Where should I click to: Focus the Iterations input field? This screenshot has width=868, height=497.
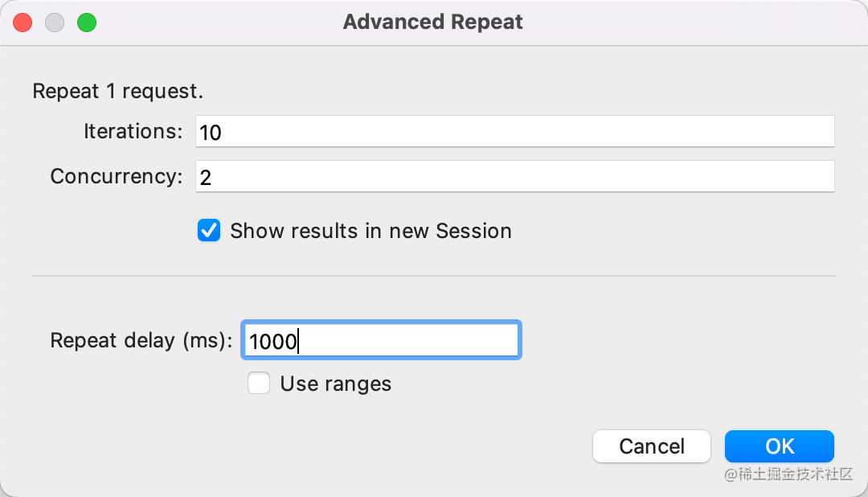click(514, 132)
